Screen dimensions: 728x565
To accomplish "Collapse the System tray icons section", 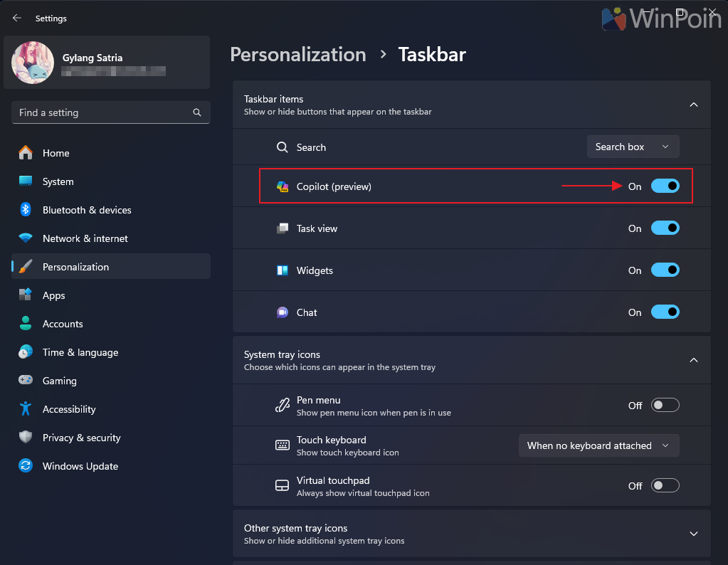I will 694,360.
